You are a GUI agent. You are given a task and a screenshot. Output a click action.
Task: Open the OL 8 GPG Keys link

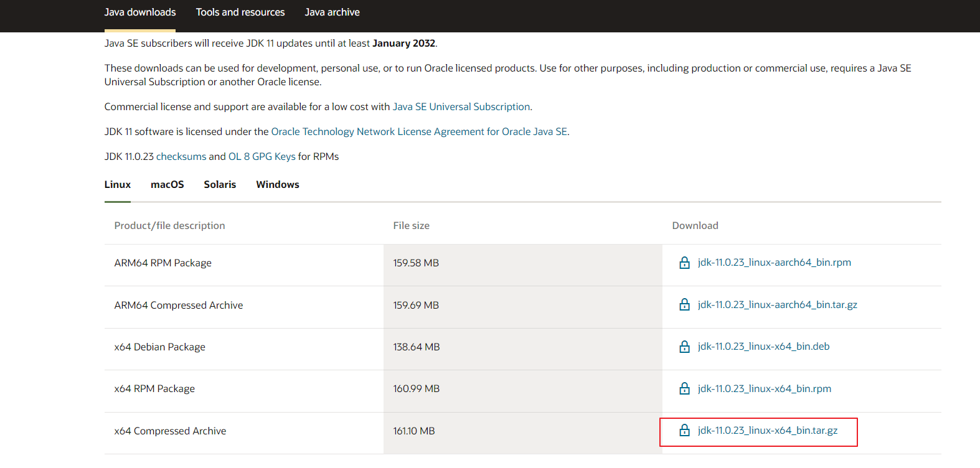pyautogui.click(x=261, y=157)
